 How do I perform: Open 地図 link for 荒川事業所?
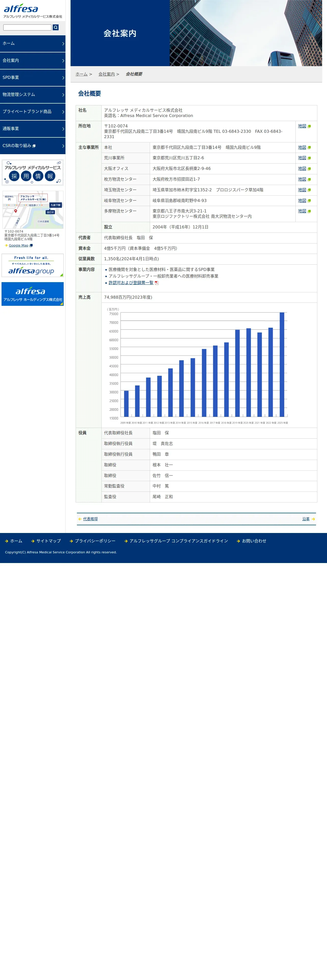click(x=302, y=158)
